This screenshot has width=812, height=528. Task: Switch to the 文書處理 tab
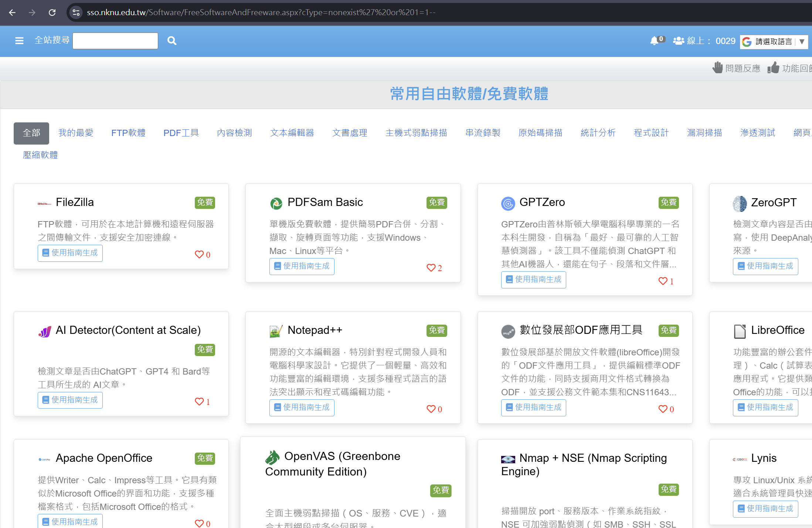[x=350, y=133]
